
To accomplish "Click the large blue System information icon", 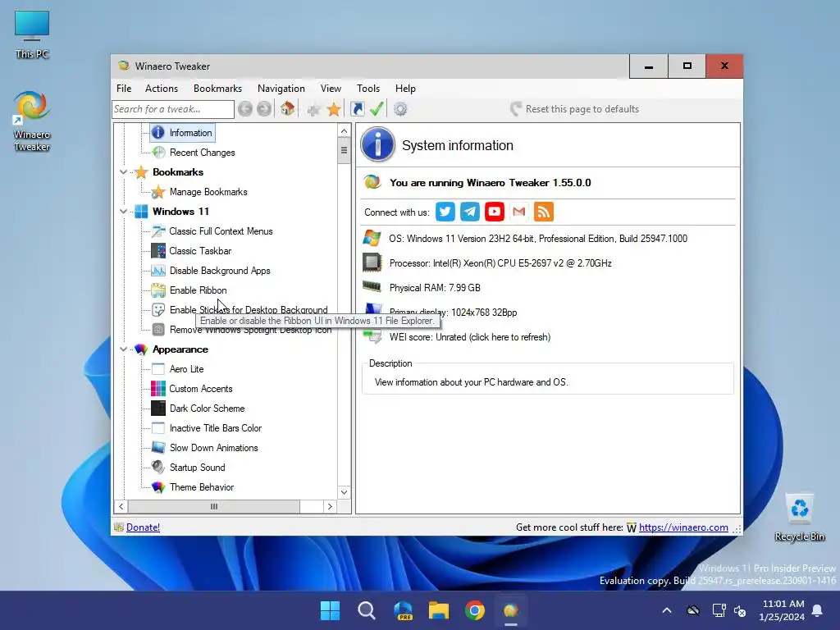I will [x=377, y=144].
